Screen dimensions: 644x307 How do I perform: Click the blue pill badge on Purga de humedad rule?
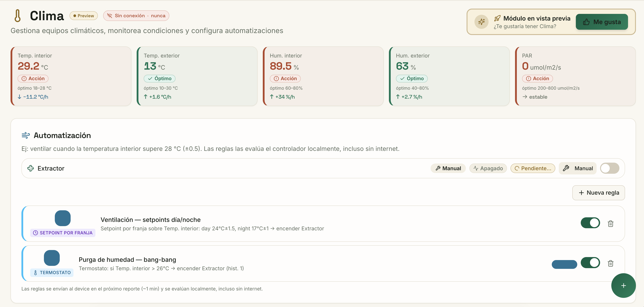564,264
